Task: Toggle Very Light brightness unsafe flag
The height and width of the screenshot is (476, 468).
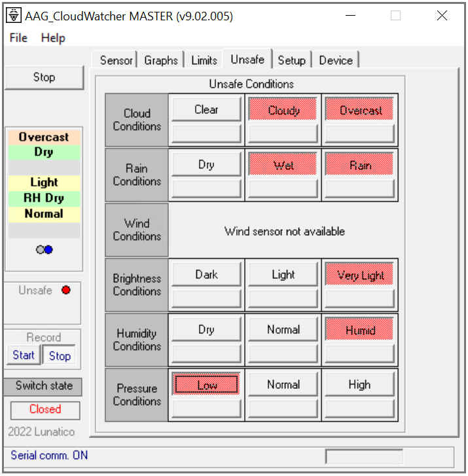Action: click(360, 275)
